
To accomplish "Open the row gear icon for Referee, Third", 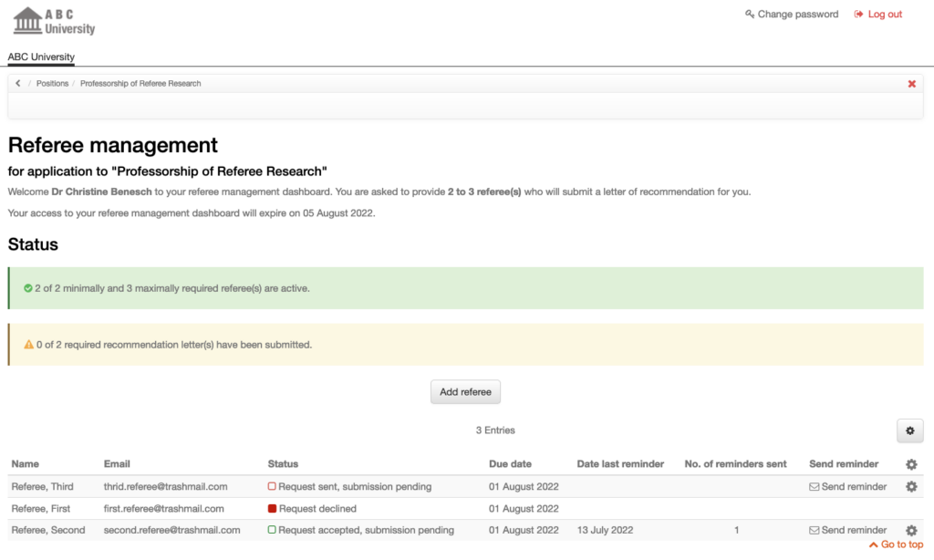I will [x=909, y=486].
